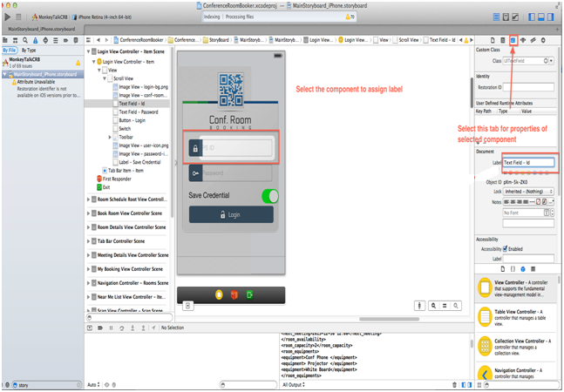564x392 pixels.
Task: Open the Project navigator folder icon
Action: [5, 40]
